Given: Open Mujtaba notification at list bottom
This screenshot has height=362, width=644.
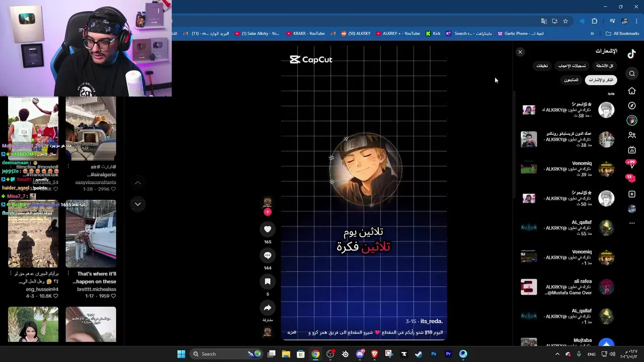Looking at the screenshot, I should (568, 342).
